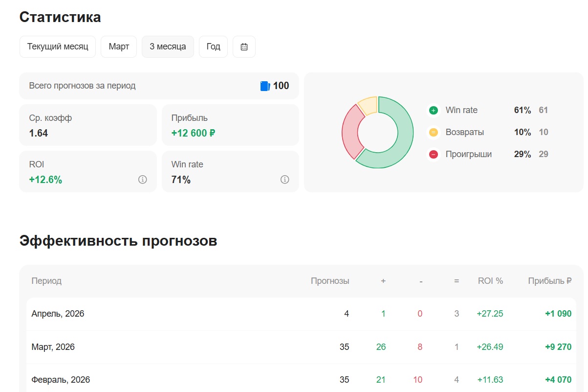588x392 pixels.
Task: Click the blue forecasts count icon
Action: [265, 86]
